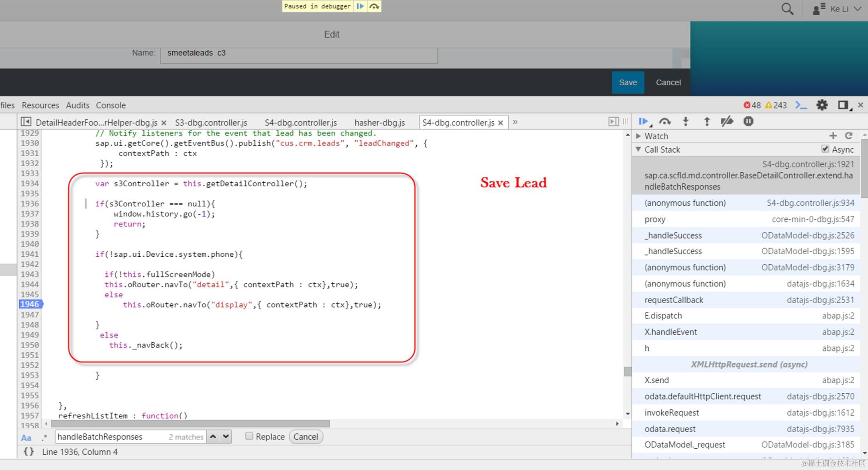Image resolution: width=868 pixels, height=470 pixels.
Task: Click the Step over function icon
Action: [x=665, y=121]
